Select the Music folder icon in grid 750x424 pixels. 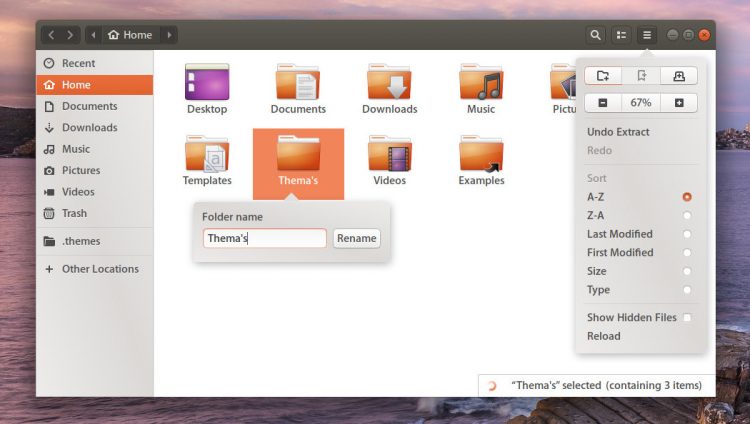tap(481, 82)
